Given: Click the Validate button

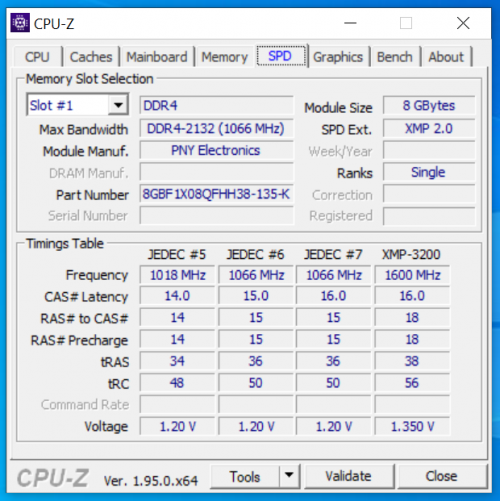Looking at the screenshot, I should click(348, 476).
